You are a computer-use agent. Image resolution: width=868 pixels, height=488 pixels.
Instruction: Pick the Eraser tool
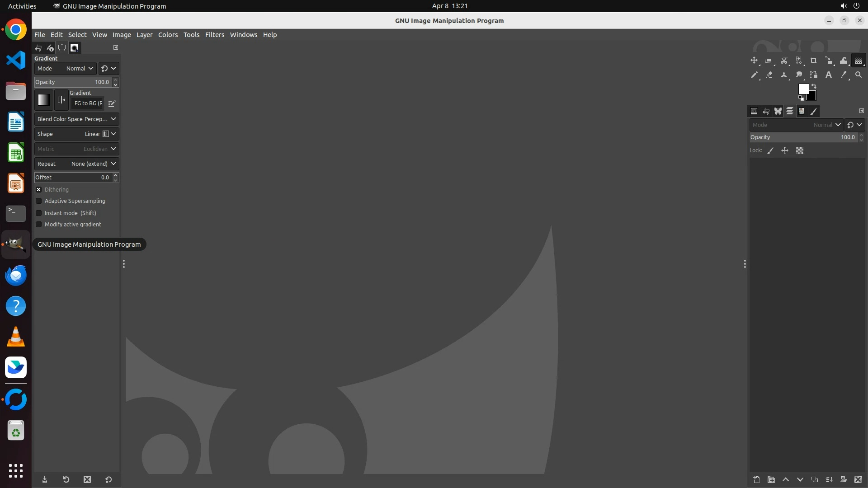coord(769,75)
